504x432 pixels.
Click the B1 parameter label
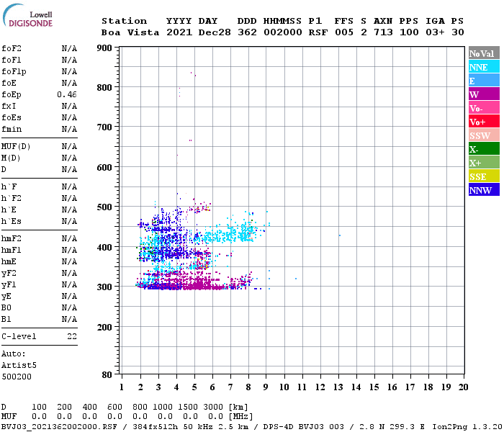tap(6, 319)
